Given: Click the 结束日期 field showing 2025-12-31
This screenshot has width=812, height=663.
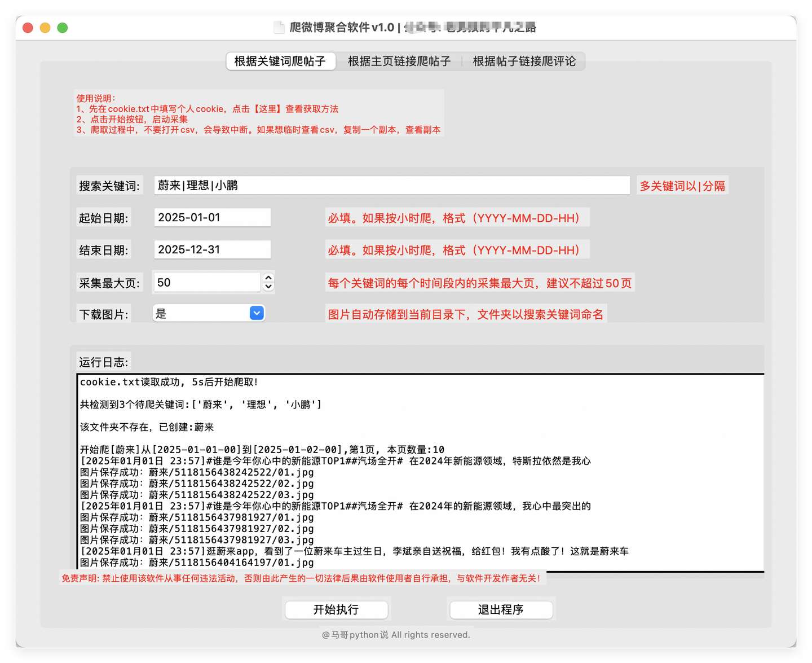Looking at the screenshot, I should [x=212, y=249].
